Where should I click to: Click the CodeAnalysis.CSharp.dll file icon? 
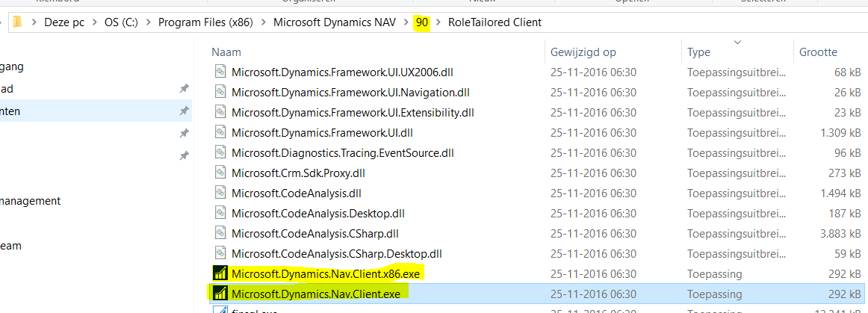pos(220,234)
